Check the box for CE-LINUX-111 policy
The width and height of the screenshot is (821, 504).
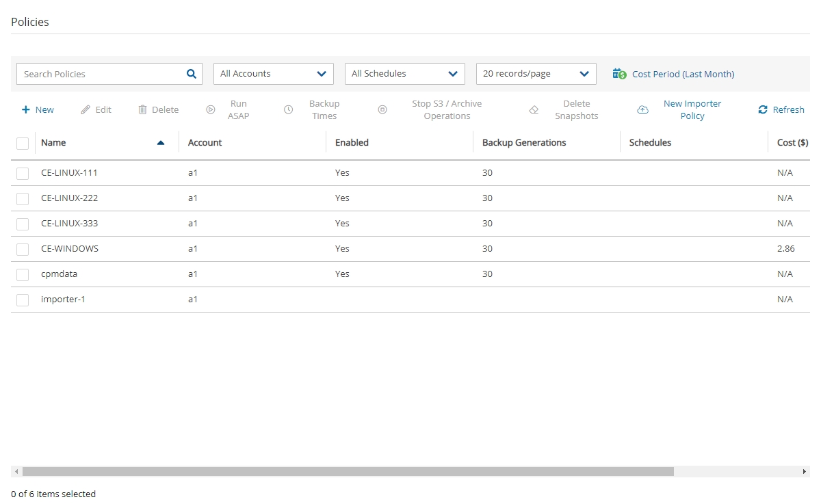click(23, 173)
